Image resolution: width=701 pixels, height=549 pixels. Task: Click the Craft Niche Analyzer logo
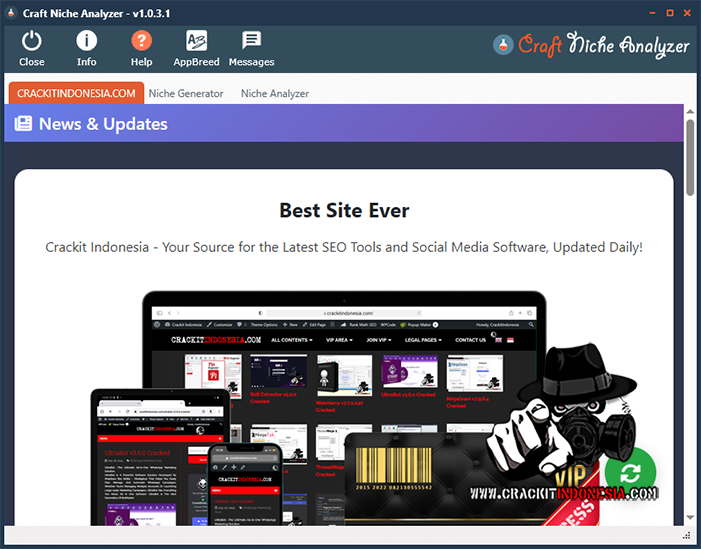click(x=592, y=45)
